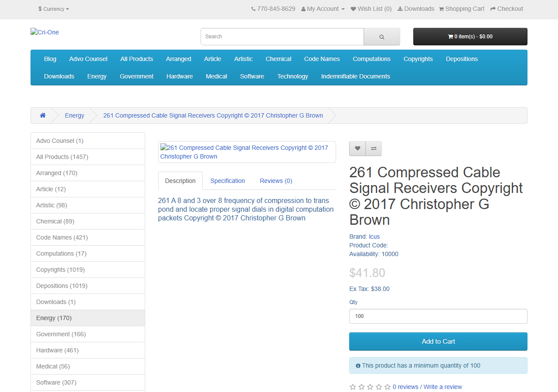The image size is (558, 392).
Task: Add product to wish list heart icon
Action: click(x=357, y=149)
